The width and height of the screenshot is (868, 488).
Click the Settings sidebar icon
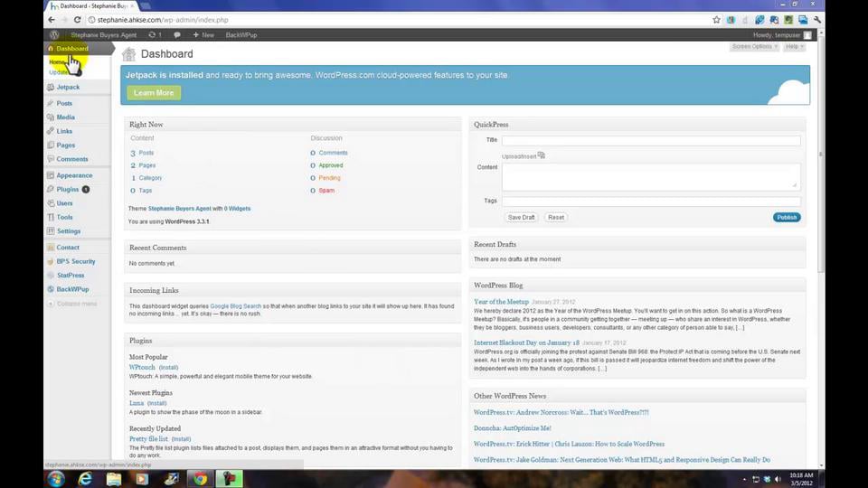click(51, 230)
